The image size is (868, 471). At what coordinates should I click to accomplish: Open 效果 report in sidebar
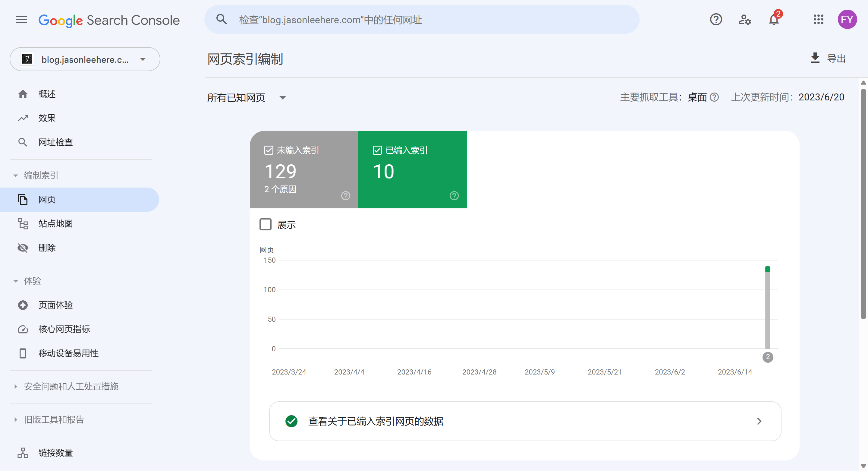click(x=80, y=118)
